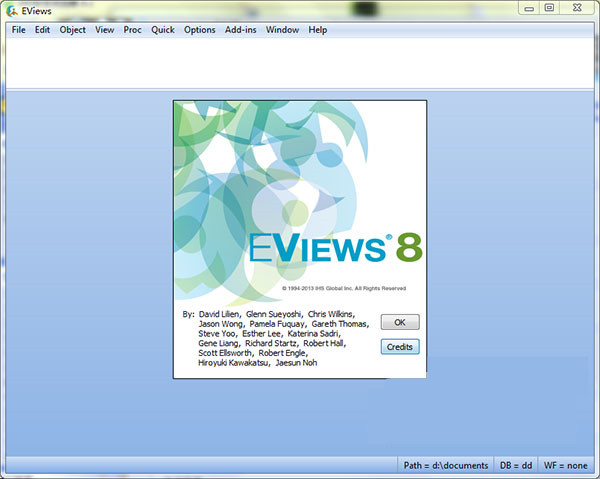Open the Options menu
Screen dimensions: 600x479
(199, 30)
